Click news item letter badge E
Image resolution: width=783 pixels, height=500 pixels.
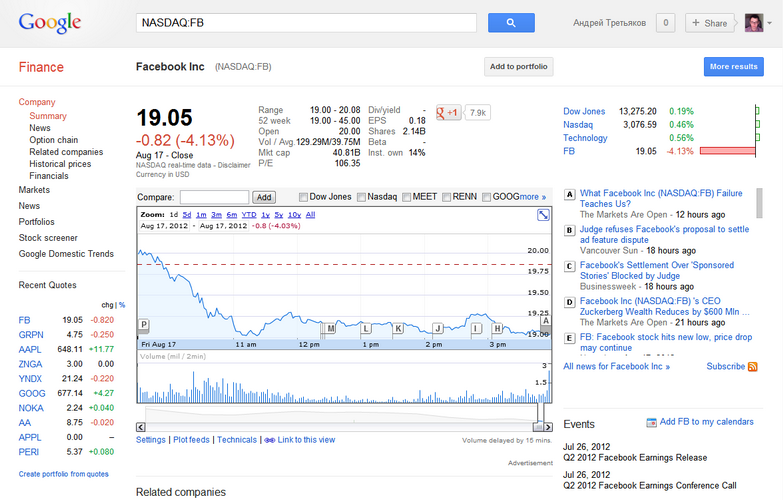(x=569, y=338)
